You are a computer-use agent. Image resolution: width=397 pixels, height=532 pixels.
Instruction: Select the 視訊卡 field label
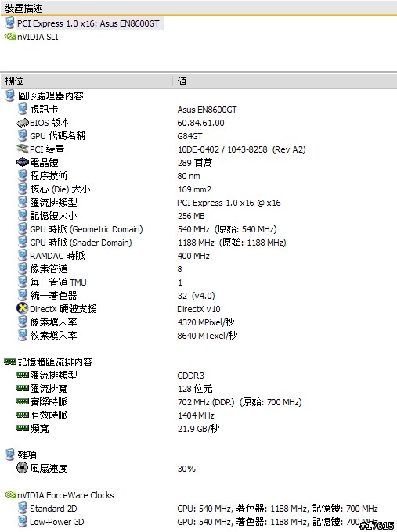coord(44,110)
